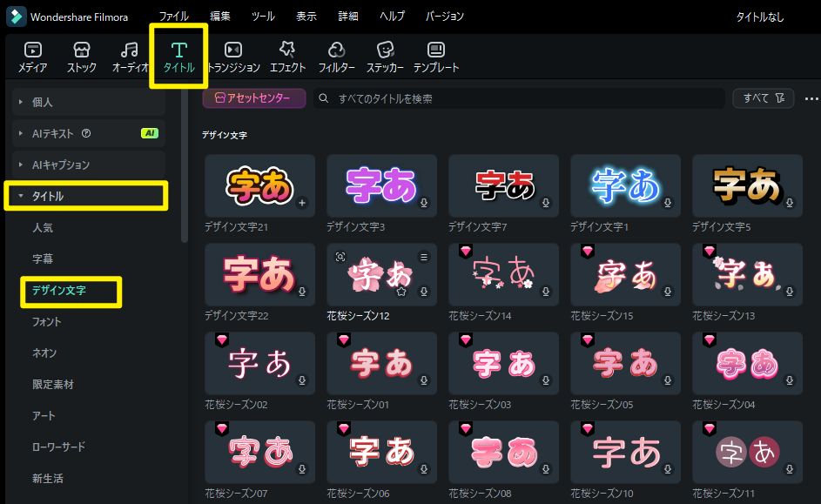Download the デザイン文字3 title template
Viewport: 821px width, 504px height.
click(x=424, y=202)
